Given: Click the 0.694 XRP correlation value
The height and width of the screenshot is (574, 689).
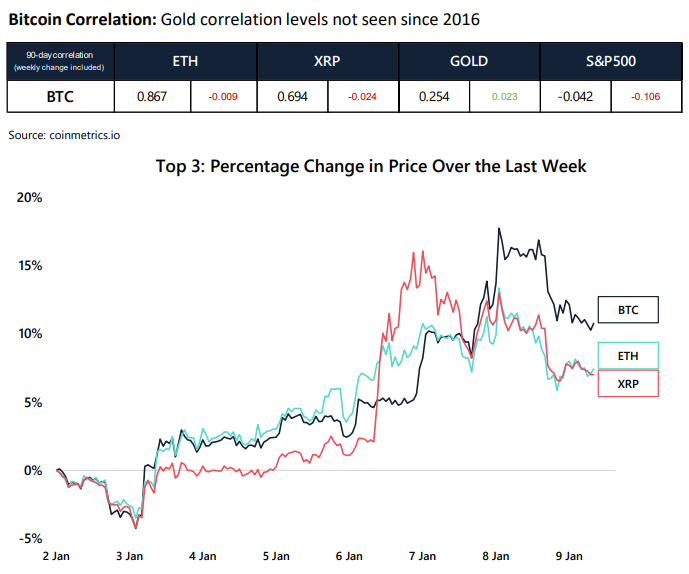Looking at the screenshot, I should (x=293, y=97).
